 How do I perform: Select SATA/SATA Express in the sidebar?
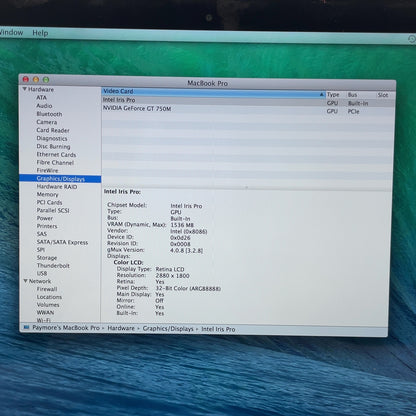point(62,242)
